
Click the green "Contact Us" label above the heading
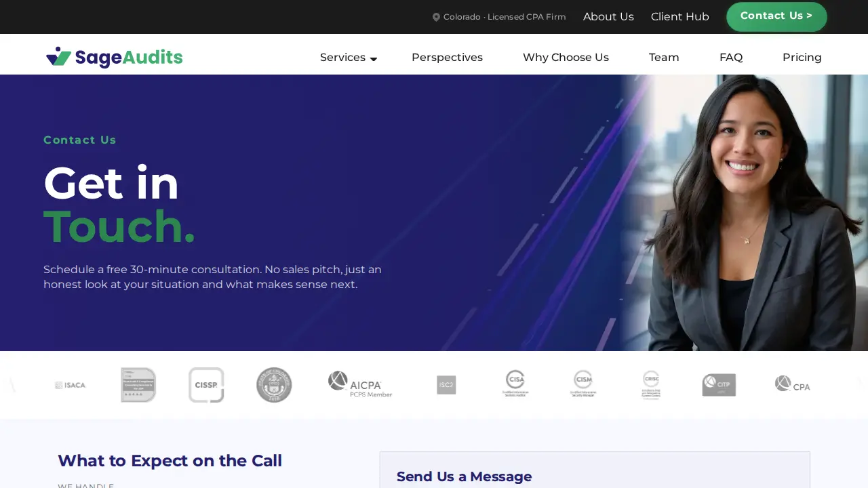click(80, 140)
